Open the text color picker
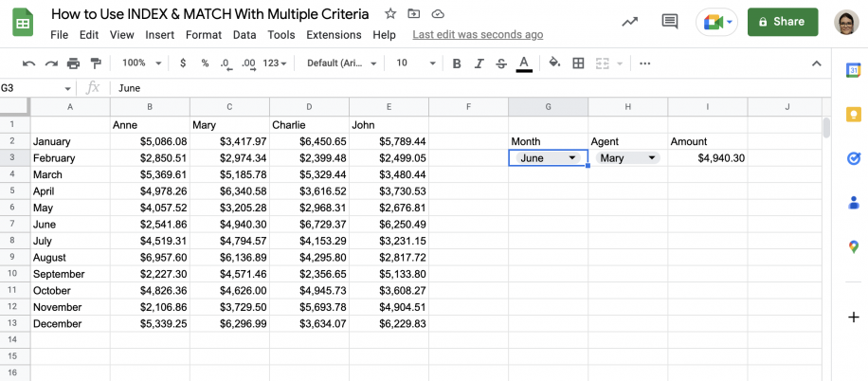Image resolution: width=868 pixels, height=381 pixels. pos(524,63)
